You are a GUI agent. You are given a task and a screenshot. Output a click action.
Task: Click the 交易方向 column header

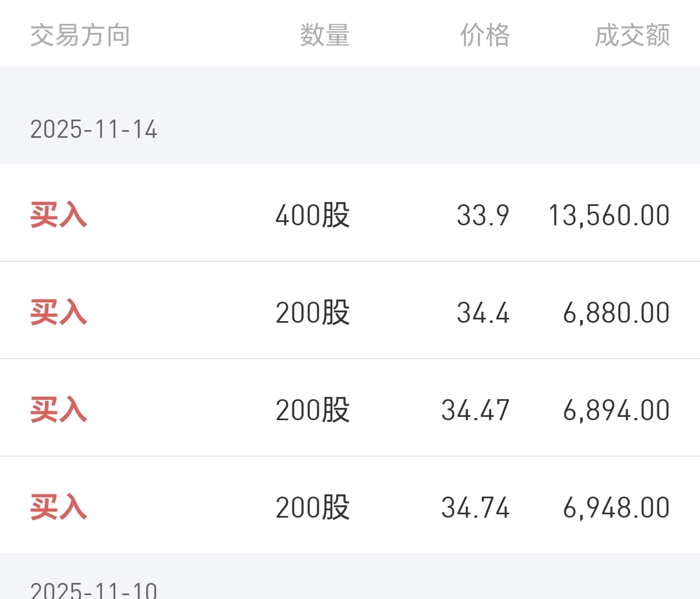pyautogui.click(x=80, y=35)
